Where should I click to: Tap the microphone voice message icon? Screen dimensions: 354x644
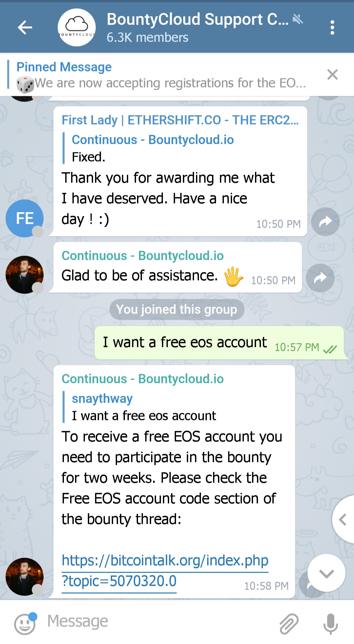[x=330, y=623]
